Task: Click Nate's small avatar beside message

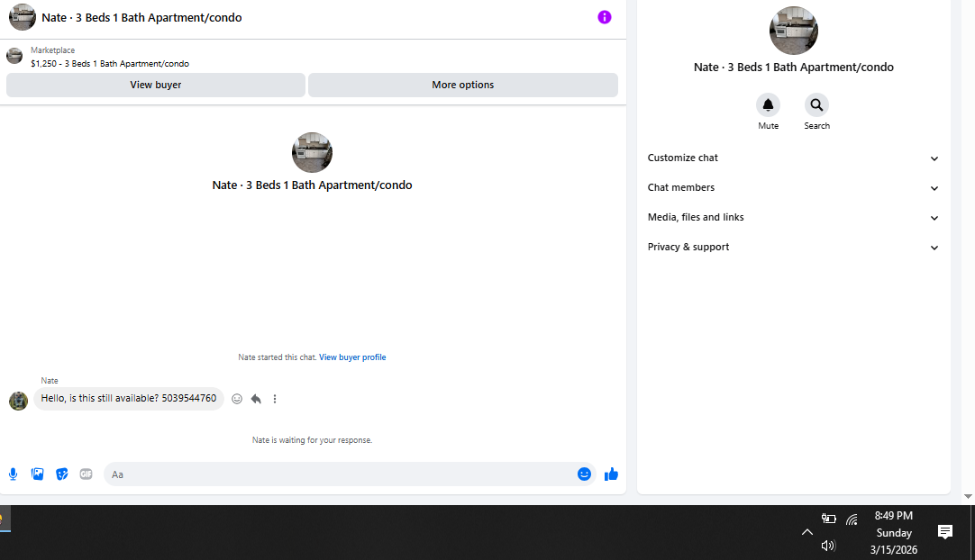Action: 19,401
